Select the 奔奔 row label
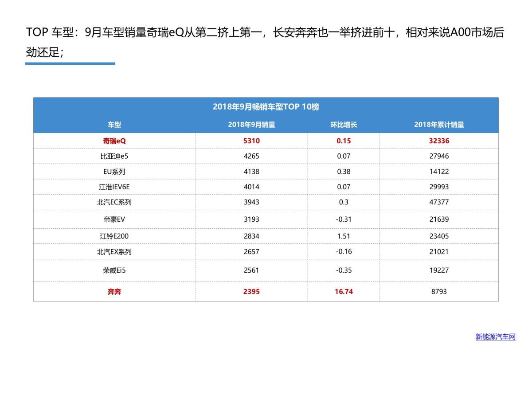The width and height of the screenshot is (532, 399). click(113, 291)
